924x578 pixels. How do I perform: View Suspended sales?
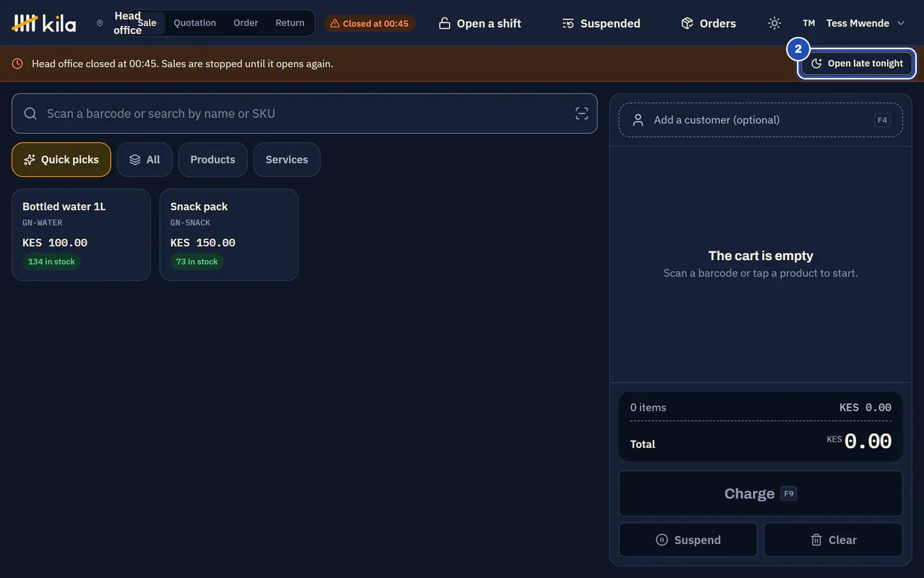pyautogui.click(x=601, y=23)
